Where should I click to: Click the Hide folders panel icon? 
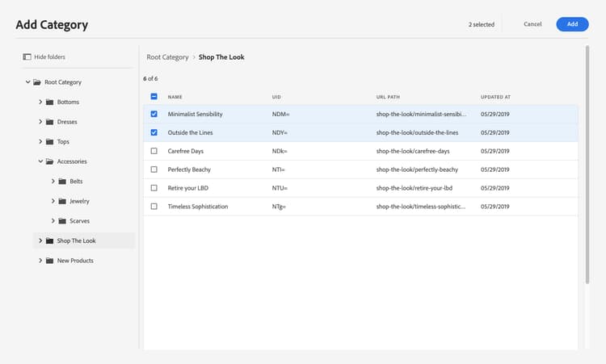pos(27,57)
